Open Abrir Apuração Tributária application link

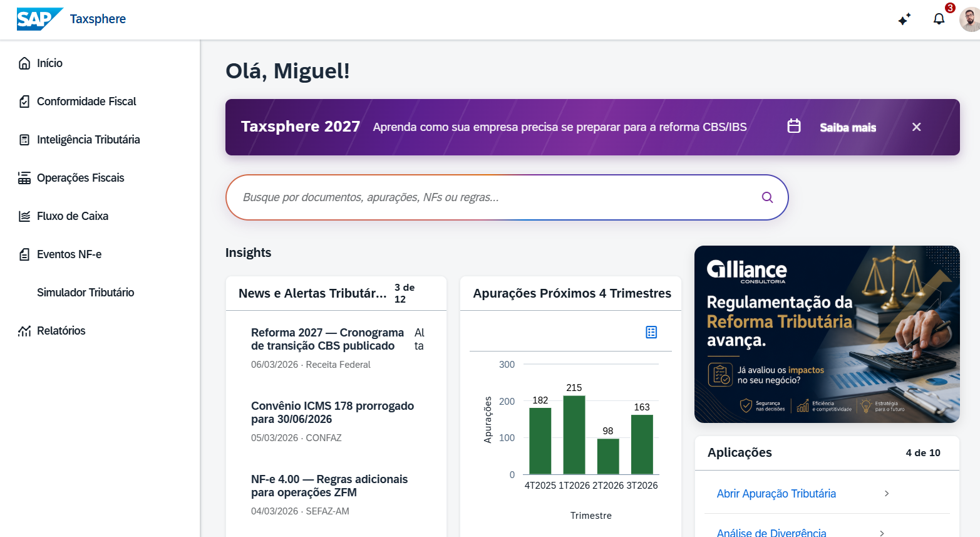[776, 494]
